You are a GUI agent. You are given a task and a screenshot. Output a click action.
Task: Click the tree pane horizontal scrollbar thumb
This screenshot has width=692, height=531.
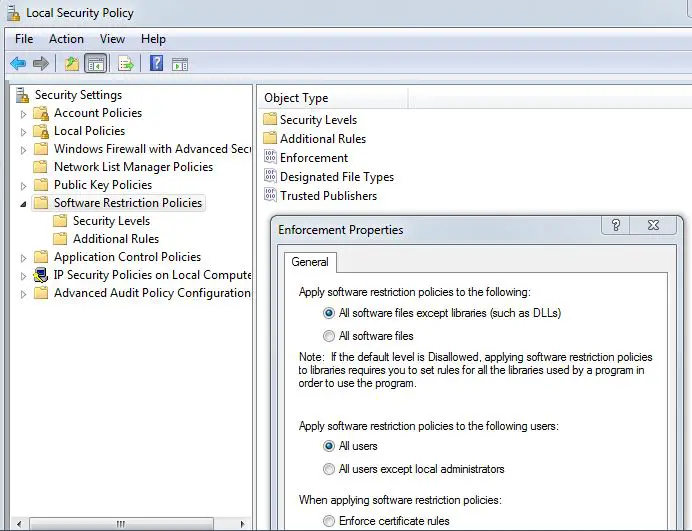coord(121,524)
